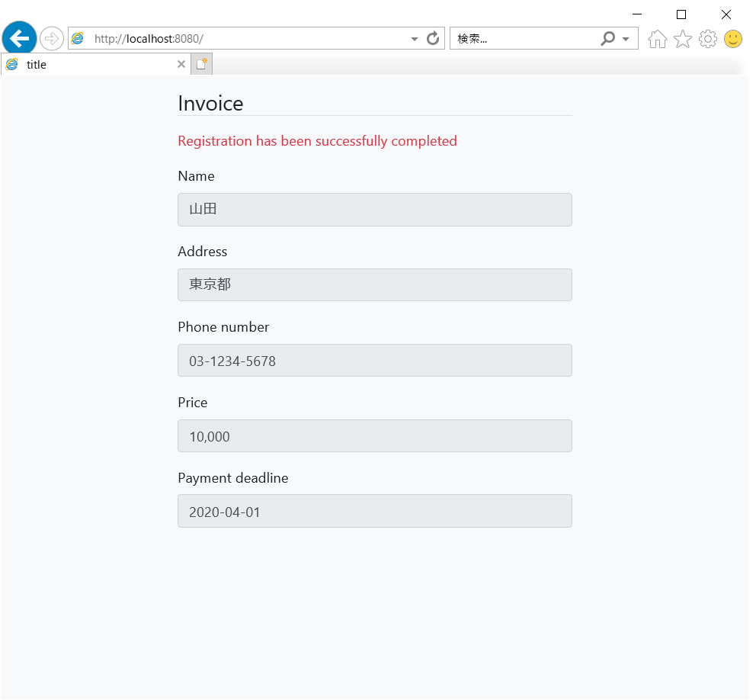Click the Phone number field 03-1234-5678
The height and width of the screenshot is (700, 756).
[x=375, y=361]
